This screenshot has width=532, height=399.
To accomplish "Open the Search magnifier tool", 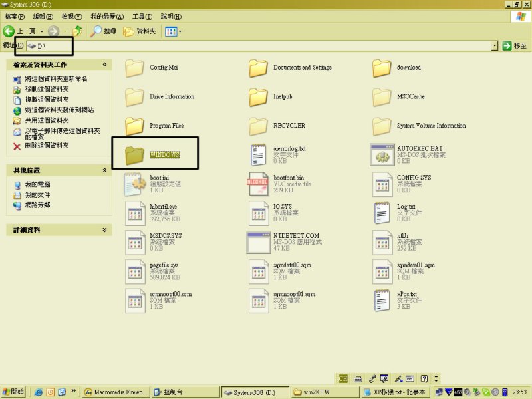I will coord(104,31).
